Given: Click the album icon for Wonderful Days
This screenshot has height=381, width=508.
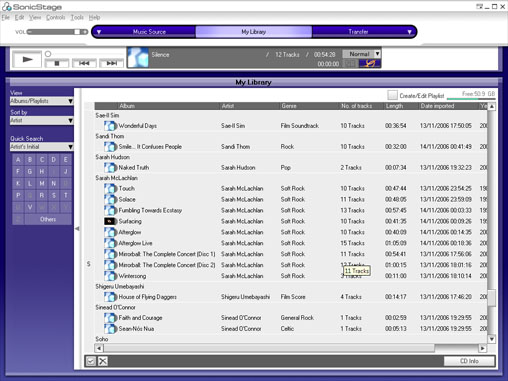Looking at the screenshot, I should click(110, 126).
